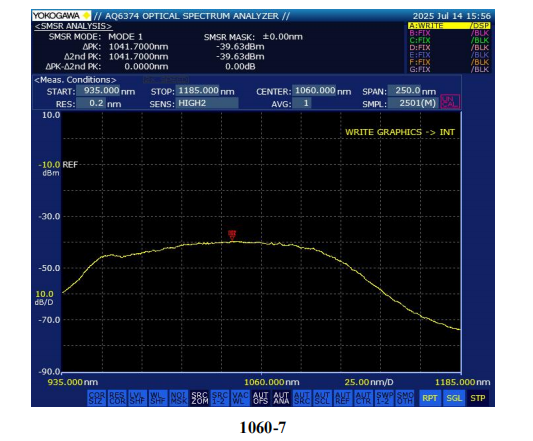This screenshot has height=441, width=533.
Task: Click the CENTER wavelength field 1060.000
Action: pos(314,90)
